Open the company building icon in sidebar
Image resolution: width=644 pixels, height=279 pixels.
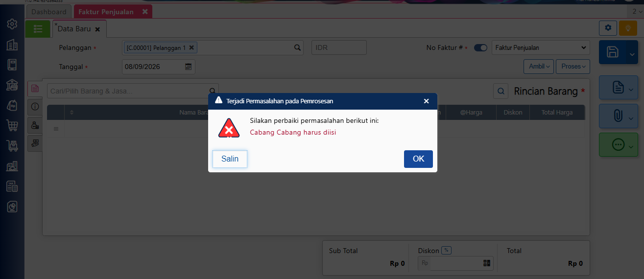point(12,45)
